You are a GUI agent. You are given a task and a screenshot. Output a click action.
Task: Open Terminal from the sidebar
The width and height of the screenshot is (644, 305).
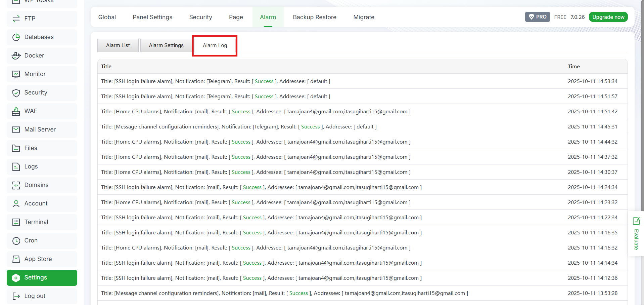42,222
